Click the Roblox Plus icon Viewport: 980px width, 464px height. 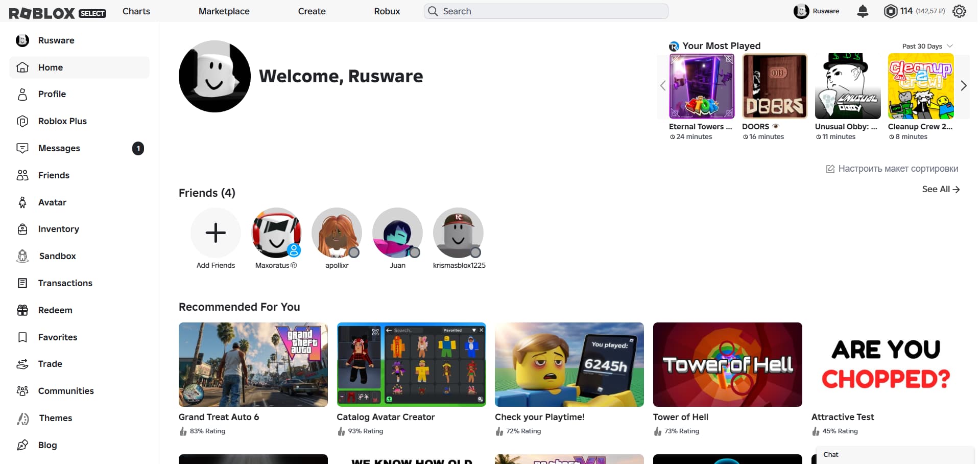(22, 121)
